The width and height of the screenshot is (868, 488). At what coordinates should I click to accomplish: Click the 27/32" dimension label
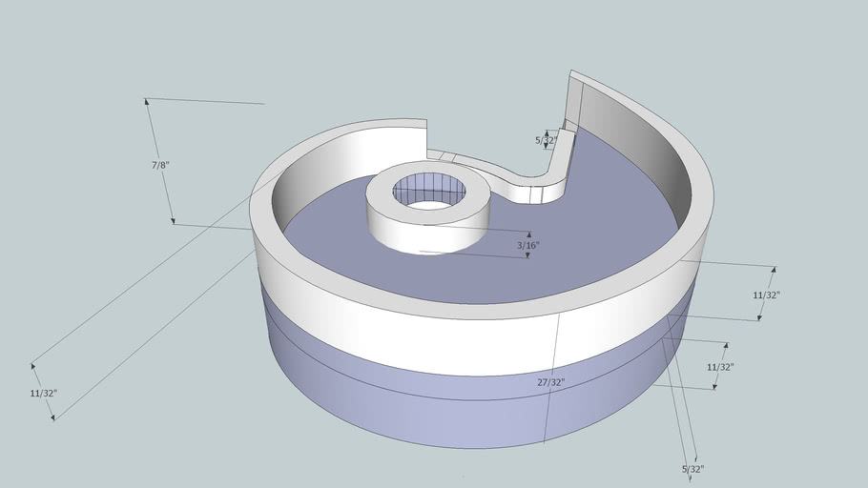tap(549, 382)
